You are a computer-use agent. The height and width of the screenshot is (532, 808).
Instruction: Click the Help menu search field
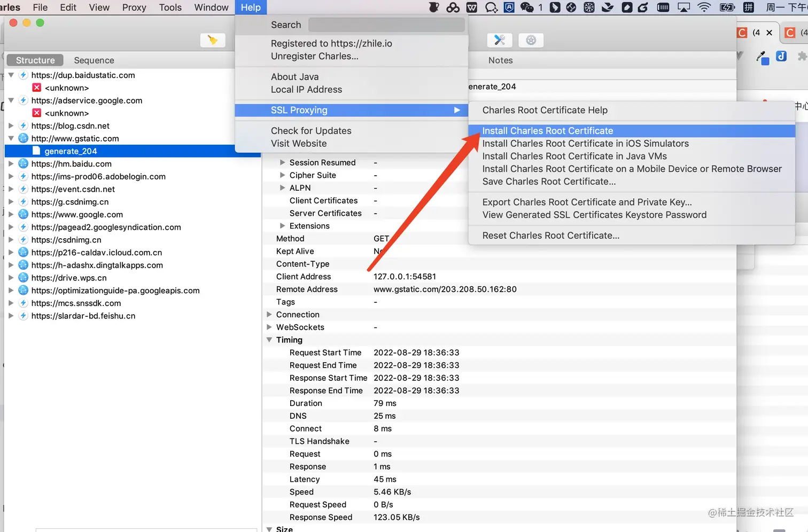tap(386, 25)
